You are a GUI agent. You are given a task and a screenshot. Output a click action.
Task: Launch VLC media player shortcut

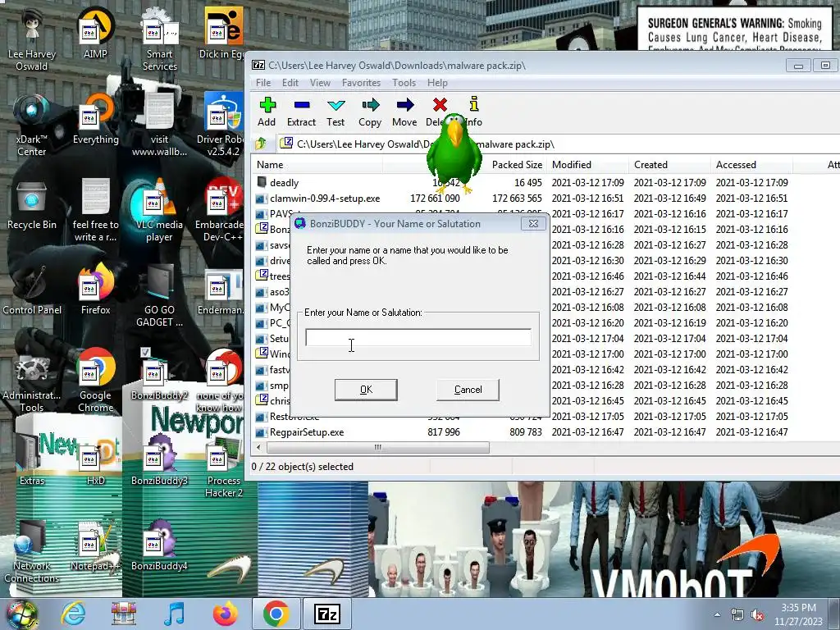pyautogui.click(x=159, y=211)
